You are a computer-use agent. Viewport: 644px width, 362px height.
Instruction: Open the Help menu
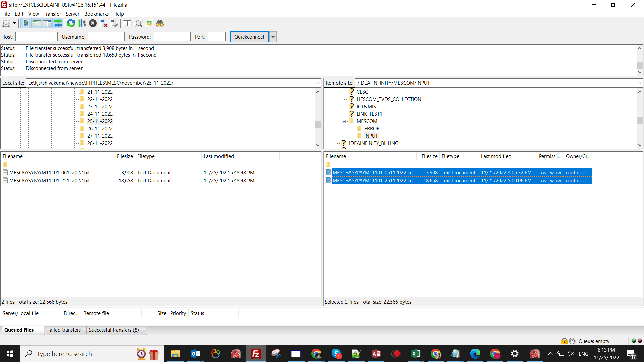point(119,14)
